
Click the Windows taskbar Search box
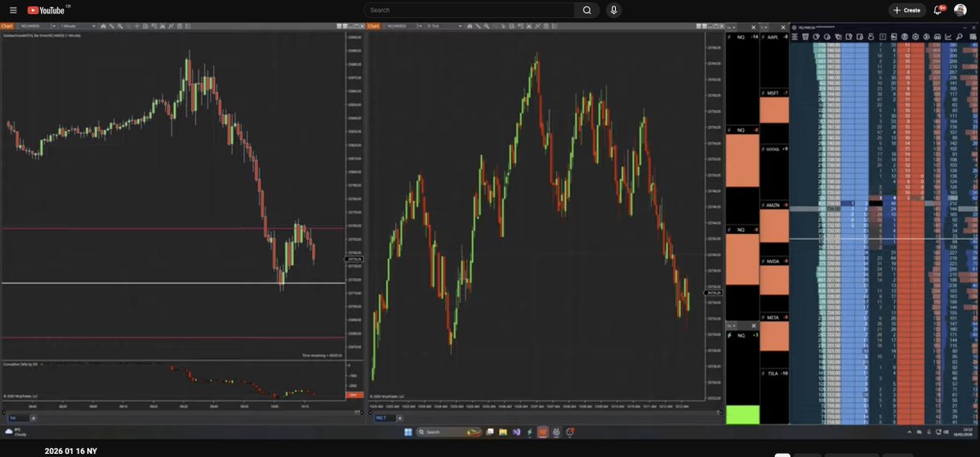click(x=448, y=432)
